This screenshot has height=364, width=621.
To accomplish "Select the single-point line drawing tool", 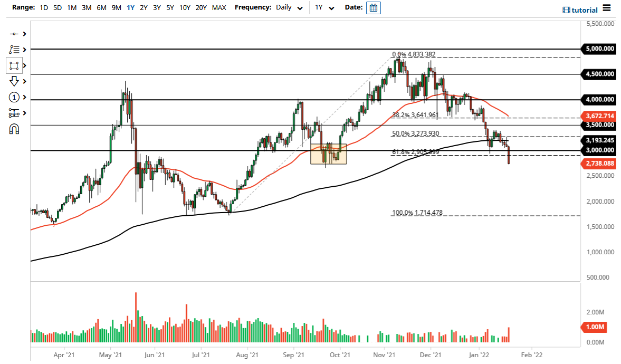I will 15,34.
